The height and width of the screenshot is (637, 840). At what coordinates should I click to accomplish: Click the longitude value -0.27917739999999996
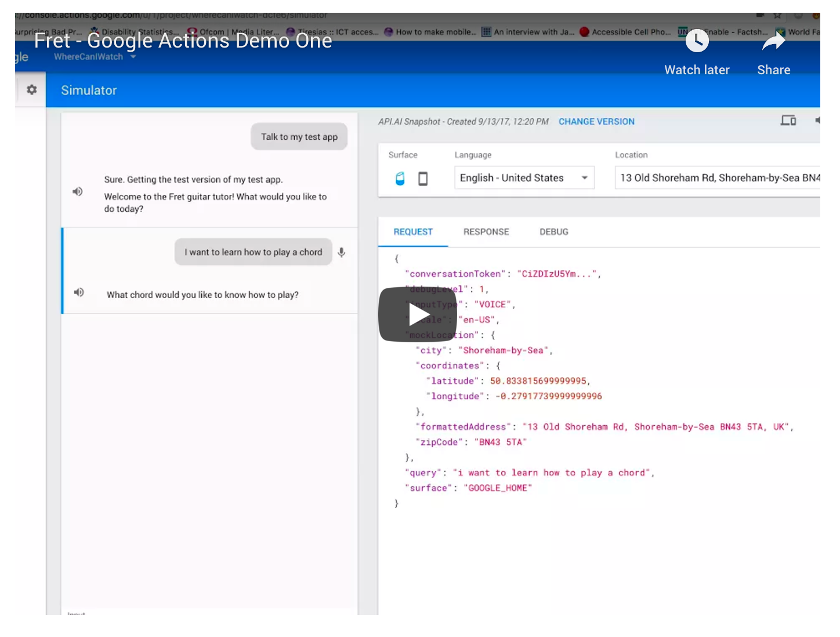coord(549,396)
